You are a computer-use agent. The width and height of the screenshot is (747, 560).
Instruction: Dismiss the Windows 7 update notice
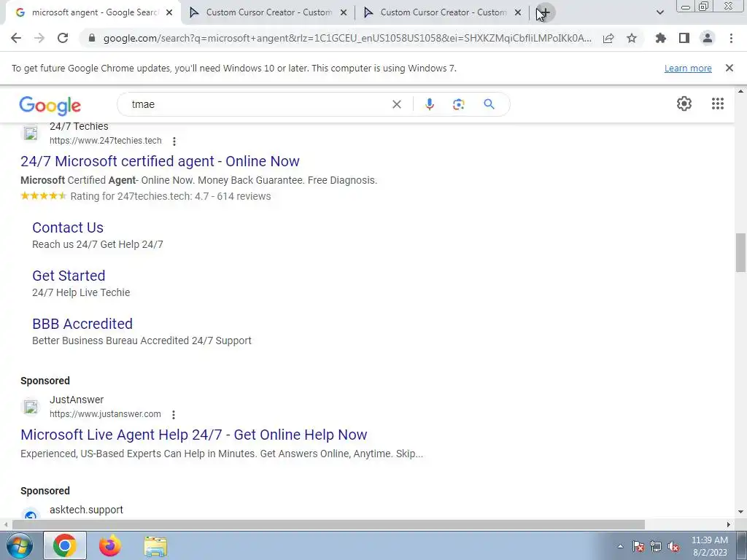(729, 68)
